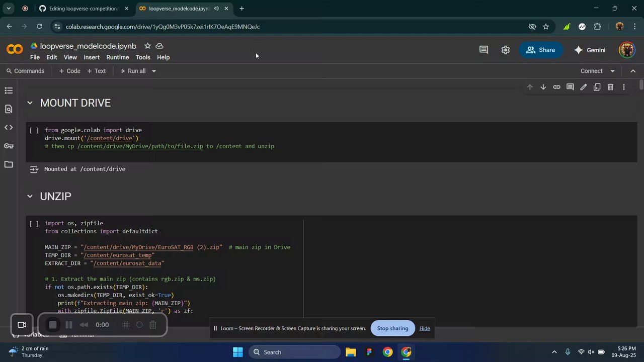Add a comment to the selected cell
The width and height of the screenshot is (644, 362).
click(x=570, y=87)
